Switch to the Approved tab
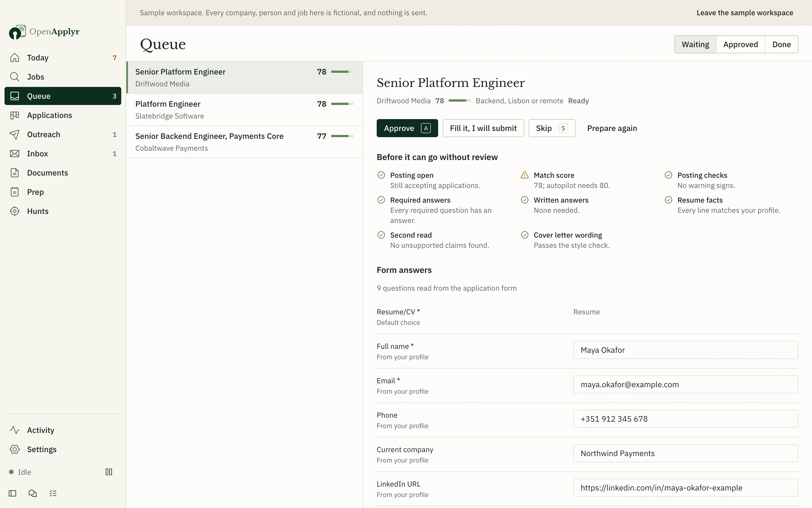Screen dimensions: 812x508 pos(741,44)
